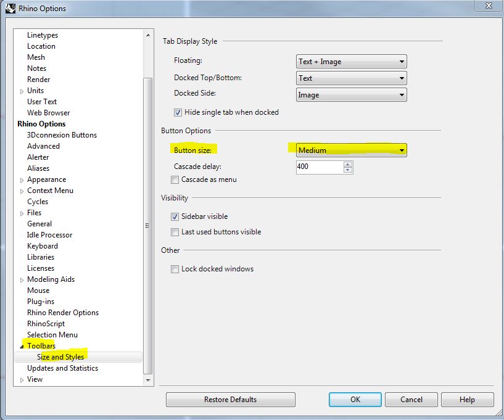This screenshot has width=504, height=420.
Task: Open Idle Processor settings page
Action: coord(49,235)
